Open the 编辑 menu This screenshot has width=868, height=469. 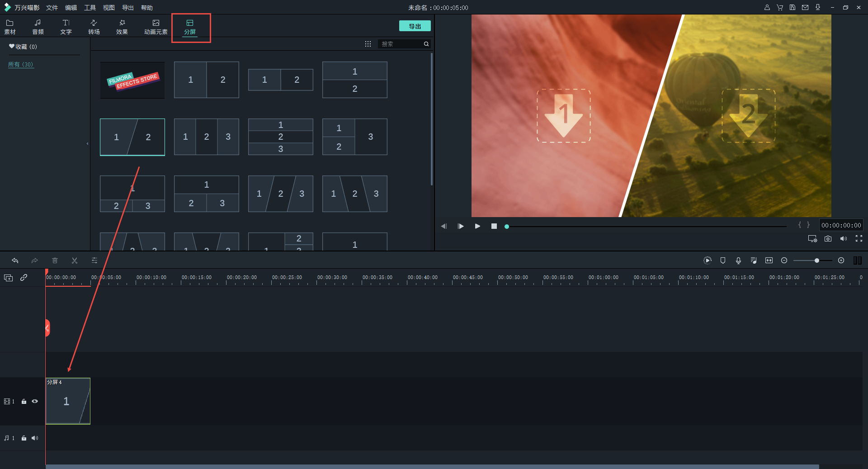click(x=71, y=8)
